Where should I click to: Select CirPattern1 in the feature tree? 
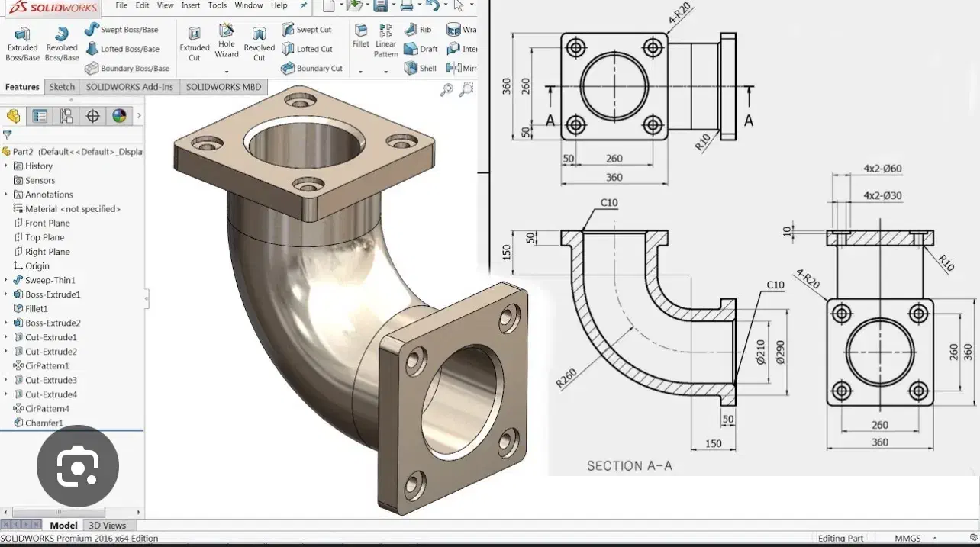coord(41,365)
